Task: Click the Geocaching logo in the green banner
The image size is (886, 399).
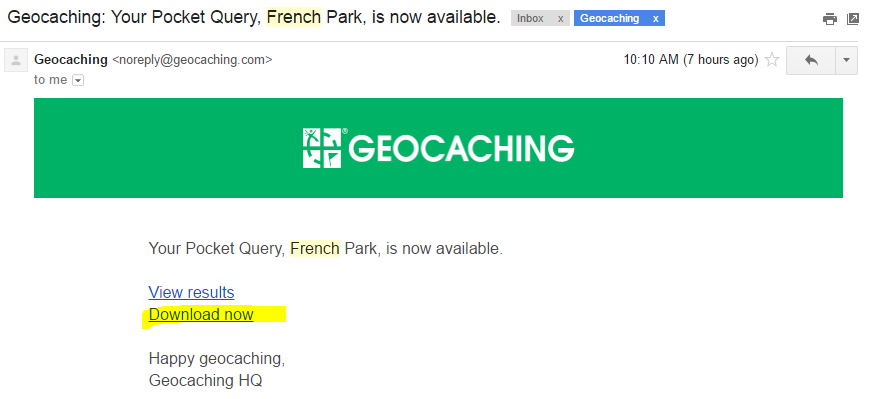Action: tap(438, 148)
